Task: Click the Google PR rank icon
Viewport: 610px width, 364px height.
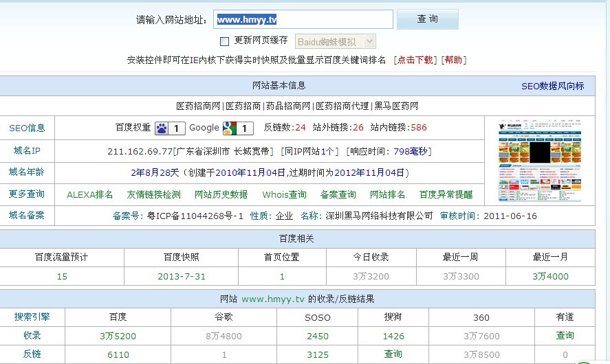Action: [238, 128]
